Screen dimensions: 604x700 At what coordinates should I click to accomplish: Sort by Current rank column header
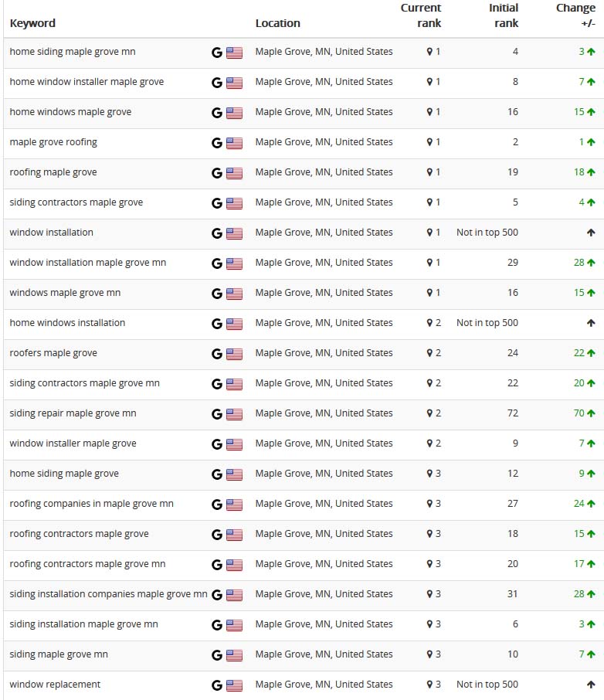(x=421, y=15)
